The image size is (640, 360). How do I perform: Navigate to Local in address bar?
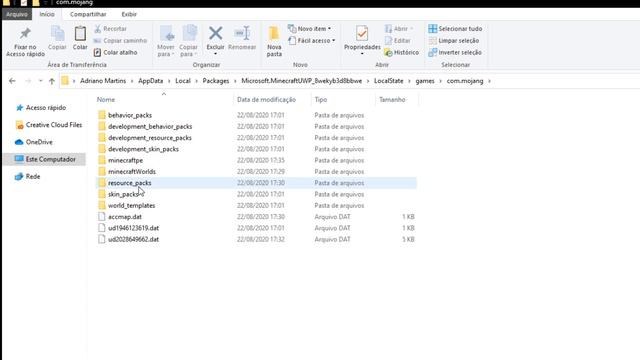pyautogui.click(x=183, y=81)
